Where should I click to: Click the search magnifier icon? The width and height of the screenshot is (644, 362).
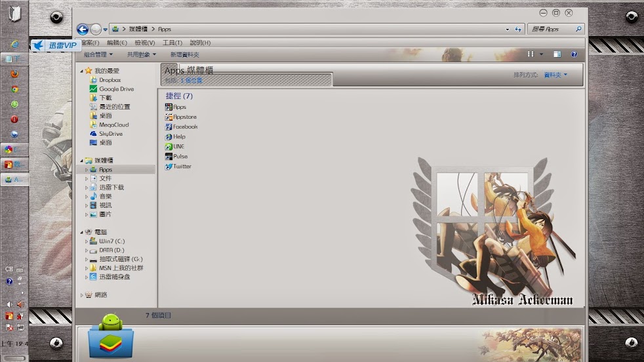click(578, 29)
